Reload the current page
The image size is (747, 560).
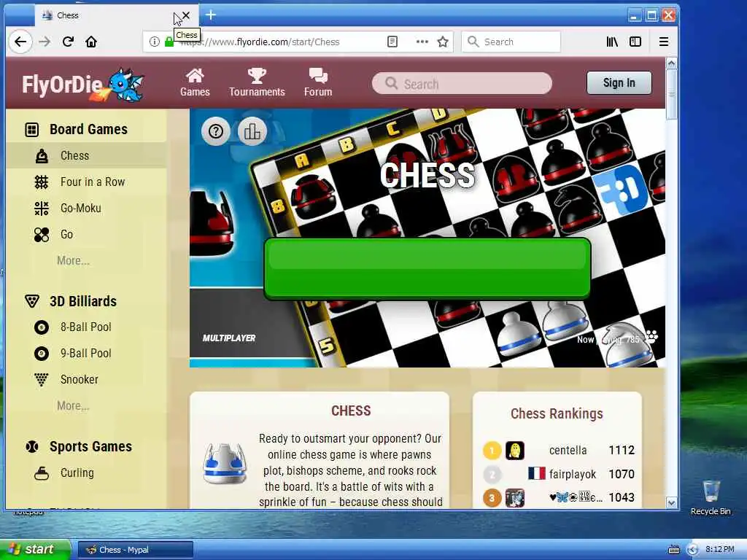point(68,42)
